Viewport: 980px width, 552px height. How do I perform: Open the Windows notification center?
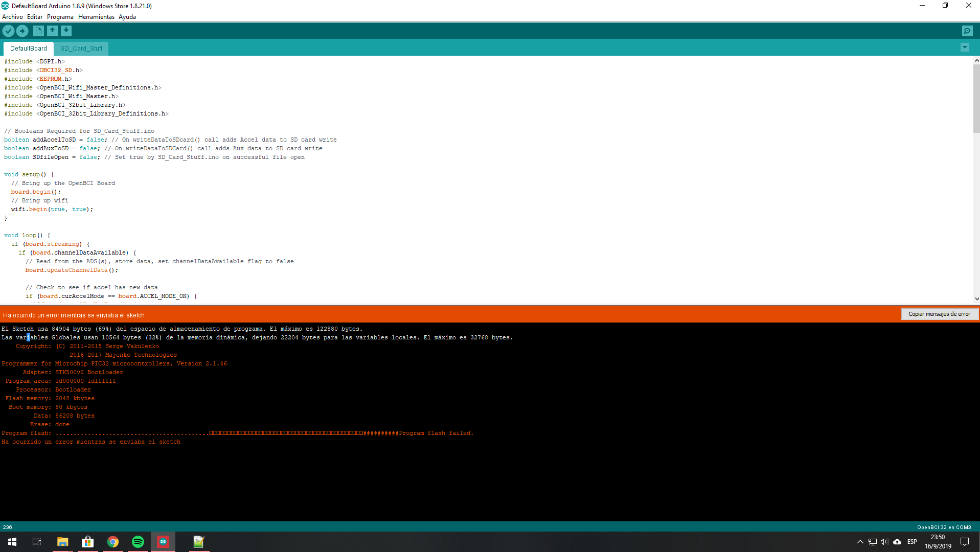tap(965, 542)
